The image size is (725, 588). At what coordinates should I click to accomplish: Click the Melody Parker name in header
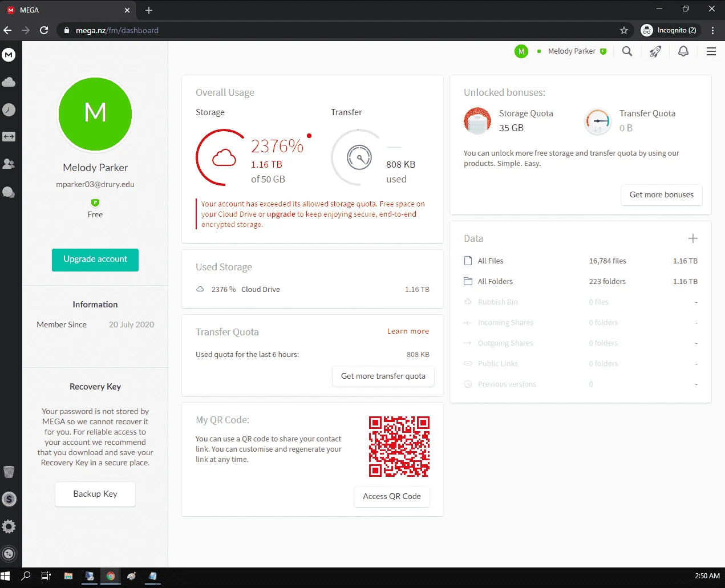572,51
